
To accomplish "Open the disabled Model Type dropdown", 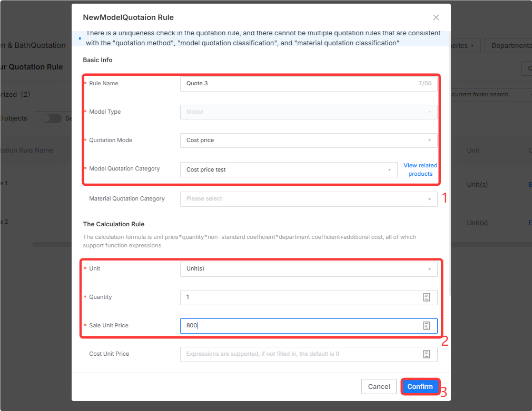I will click(x=309, y=112).
